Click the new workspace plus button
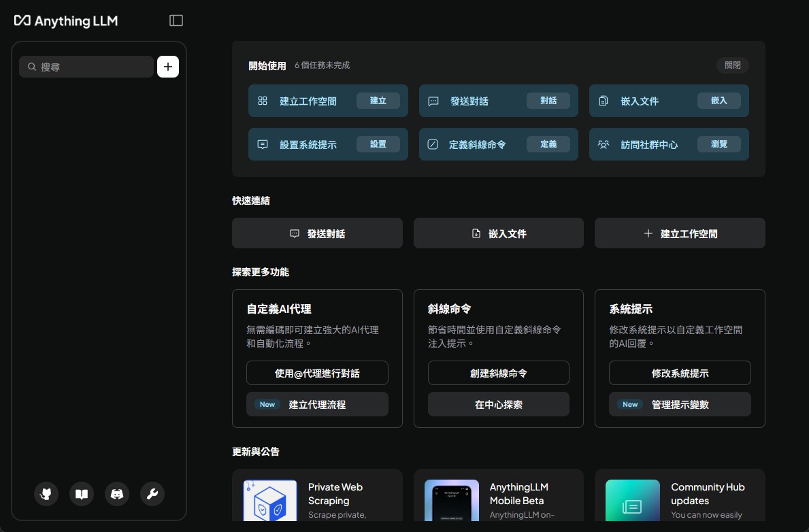This screenshot has width=809, height=532. pyautogui.click(x=167, y=67)
